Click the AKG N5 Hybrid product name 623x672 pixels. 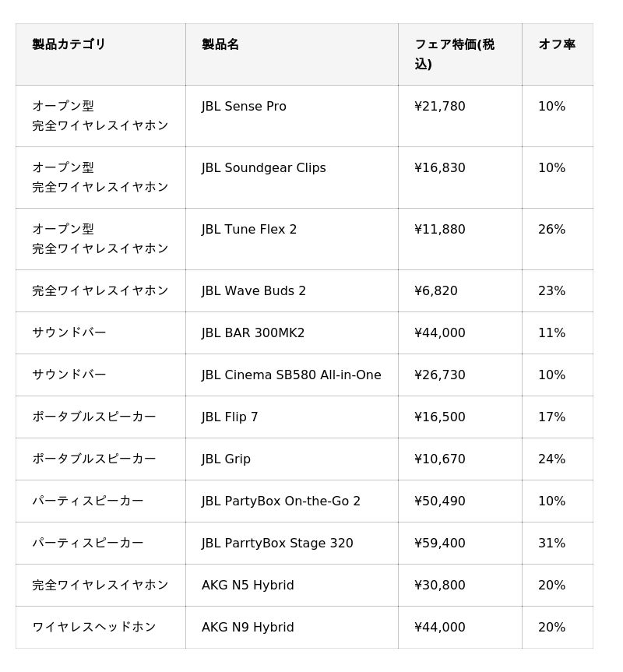[x=248, y=586]
